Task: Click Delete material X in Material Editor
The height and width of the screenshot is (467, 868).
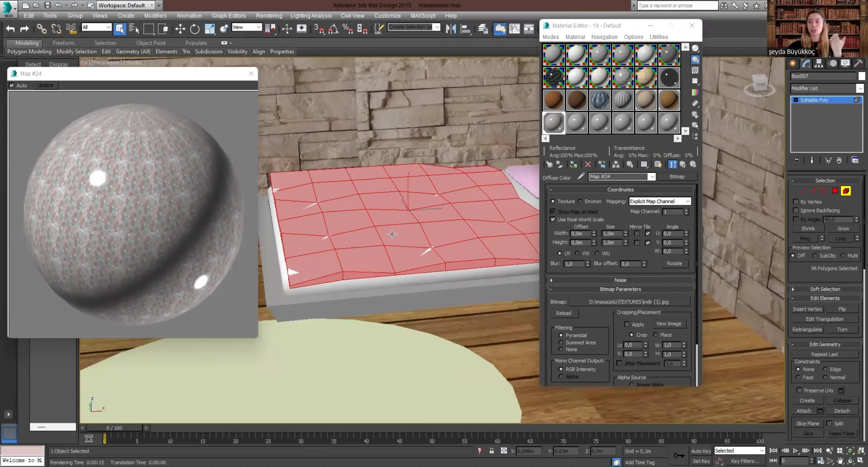Action: click(588, 165)
